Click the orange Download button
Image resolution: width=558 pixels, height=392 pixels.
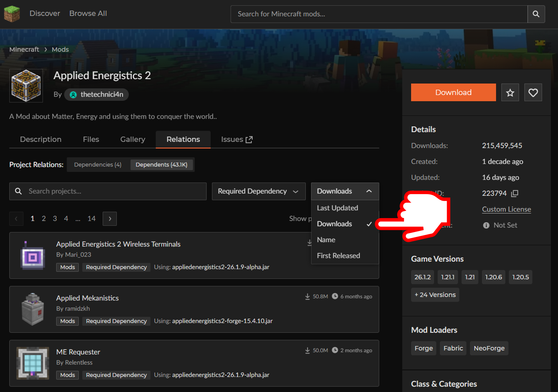(453, 92)
